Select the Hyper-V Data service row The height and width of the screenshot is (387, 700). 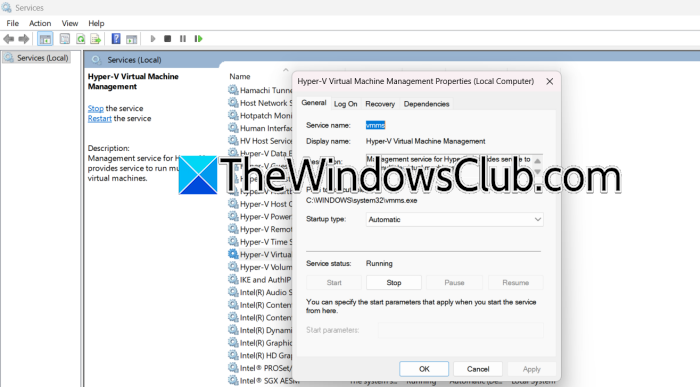tap(260, 153)
